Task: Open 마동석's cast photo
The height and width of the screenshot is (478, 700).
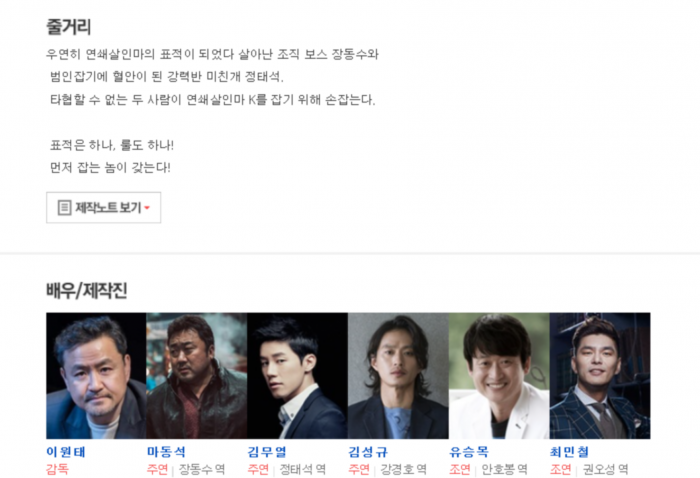Action: [x=196, y=376]
